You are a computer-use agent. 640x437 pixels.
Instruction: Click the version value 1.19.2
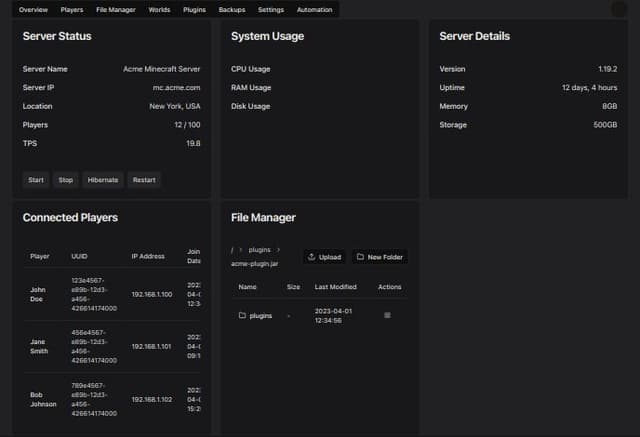pos(608,69)
